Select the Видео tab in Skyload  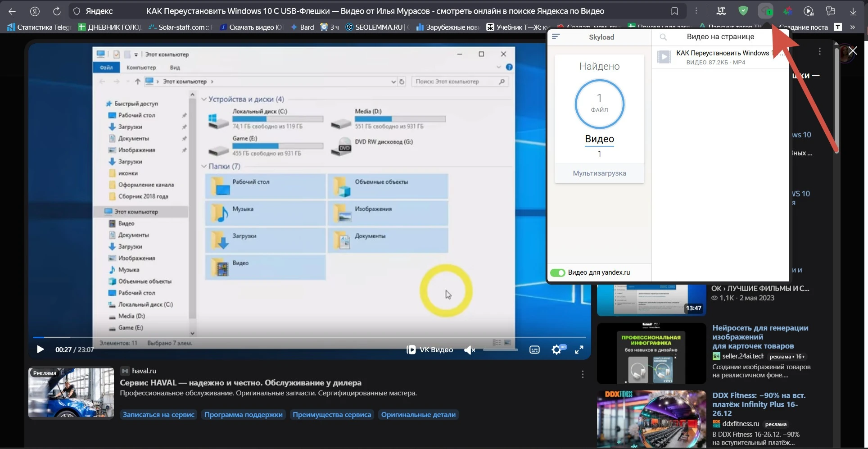pos(599,139)
